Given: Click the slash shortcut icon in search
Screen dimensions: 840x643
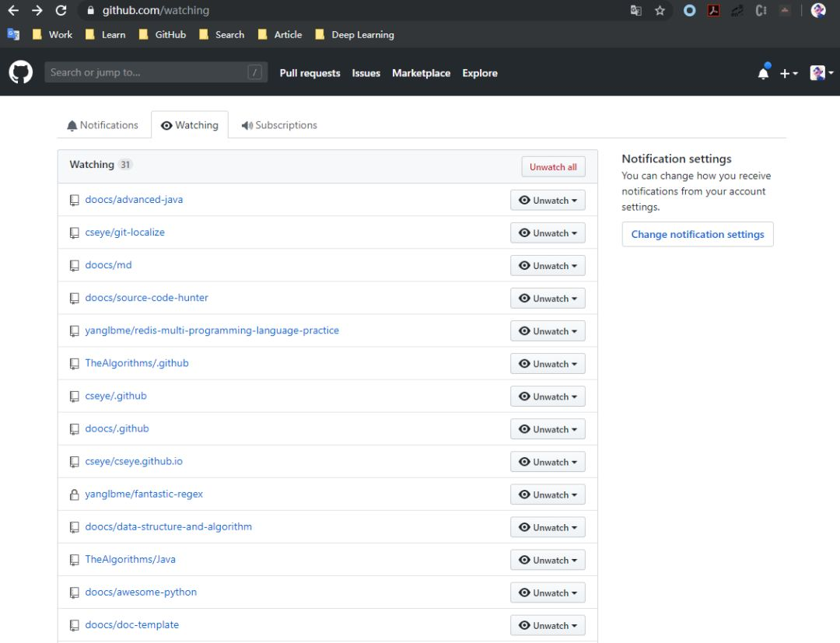Looking at the screenshot, I should coord(254,72).
